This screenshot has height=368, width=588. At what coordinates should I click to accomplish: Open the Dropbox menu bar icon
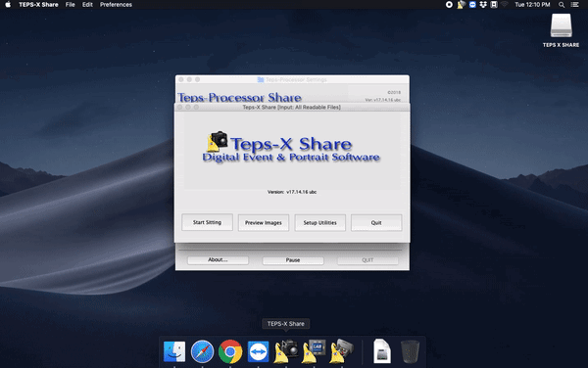pyautogui.click(x=483, y=5)
